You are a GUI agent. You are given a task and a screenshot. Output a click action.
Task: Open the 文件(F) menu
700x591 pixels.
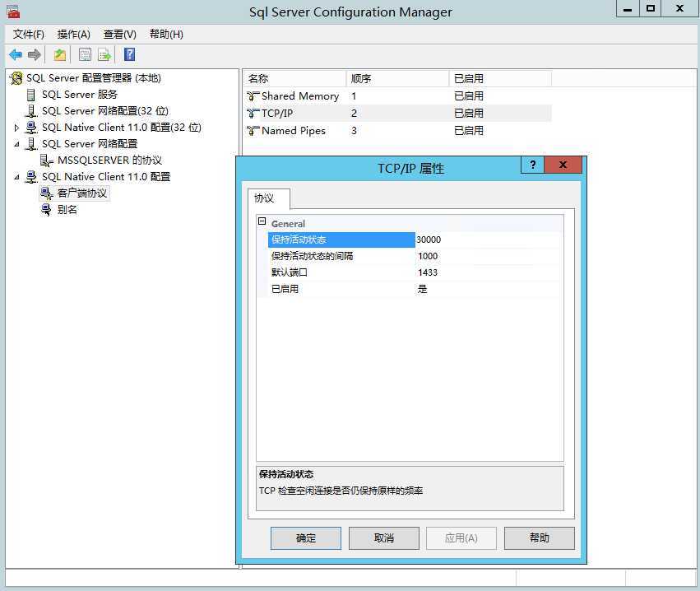[29, 35]
